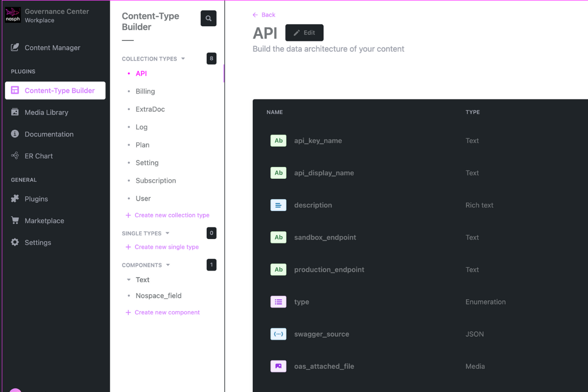Click the Rich text icon beside description
Viewport: 588px width, 392px height.
pos(278,205)
